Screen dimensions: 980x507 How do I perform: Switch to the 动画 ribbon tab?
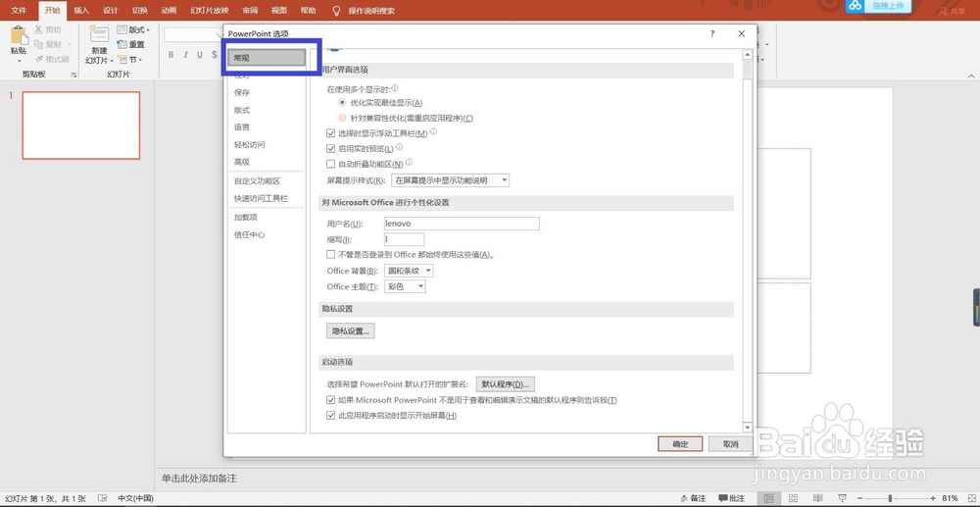169,11
